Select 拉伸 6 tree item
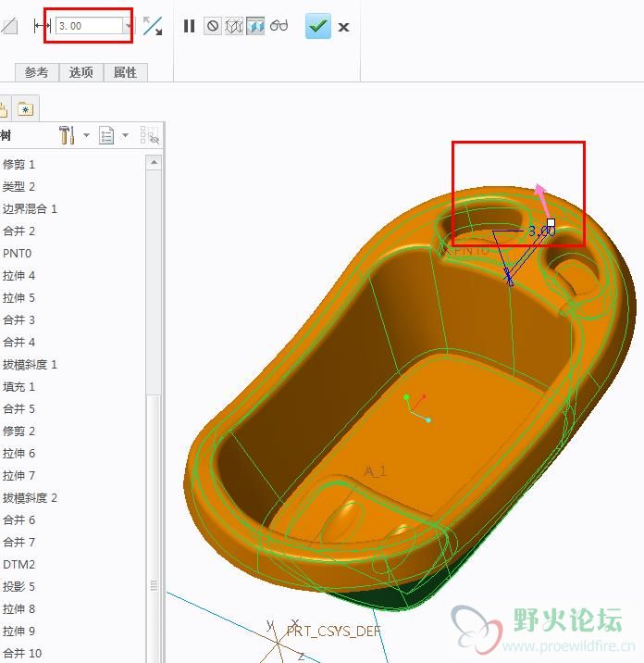 (19, 454)
